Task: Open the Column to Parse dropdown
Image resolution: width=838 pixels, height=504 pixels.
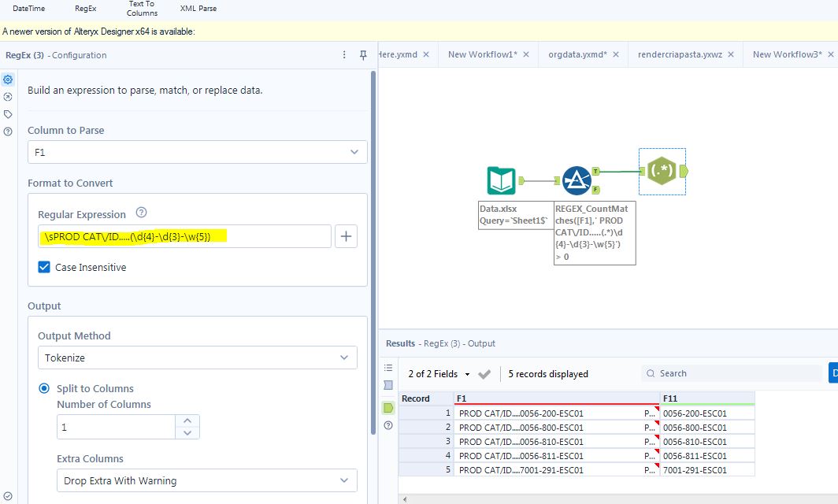Action: [x=197, y=152]
